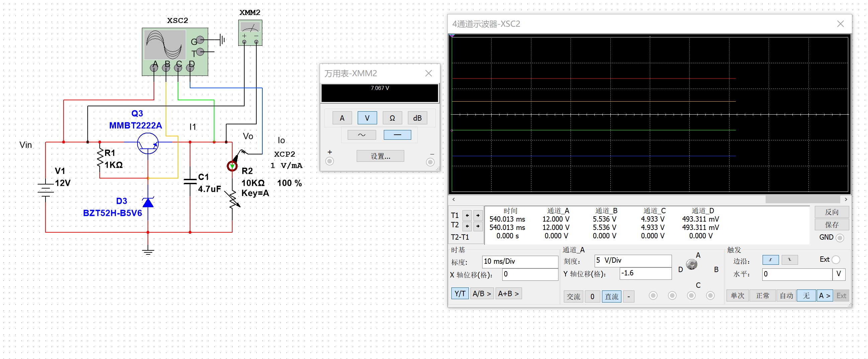Screen dimensions: 868x359
Task: Select AC signal mode on multimeter
Action: click(361, 135)
